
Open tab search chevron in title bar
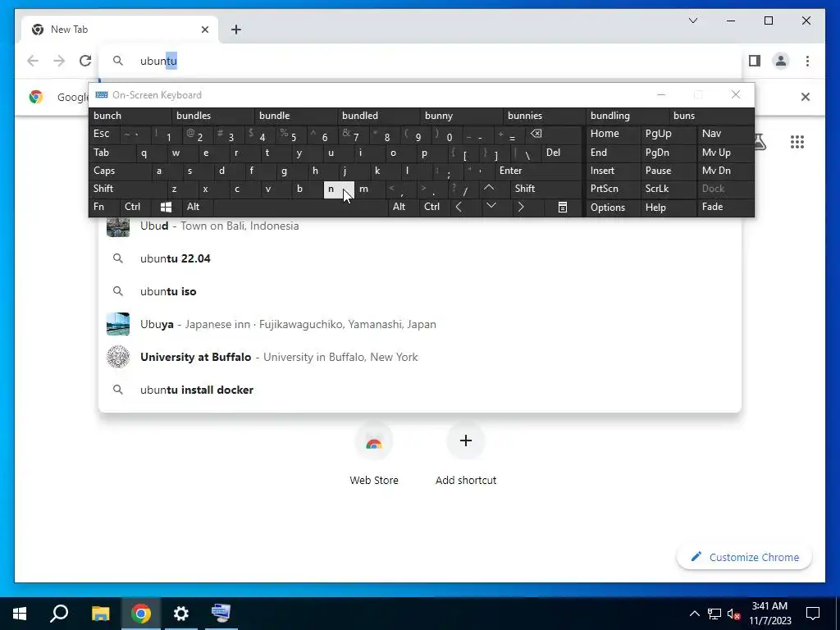tap(692, 21)
